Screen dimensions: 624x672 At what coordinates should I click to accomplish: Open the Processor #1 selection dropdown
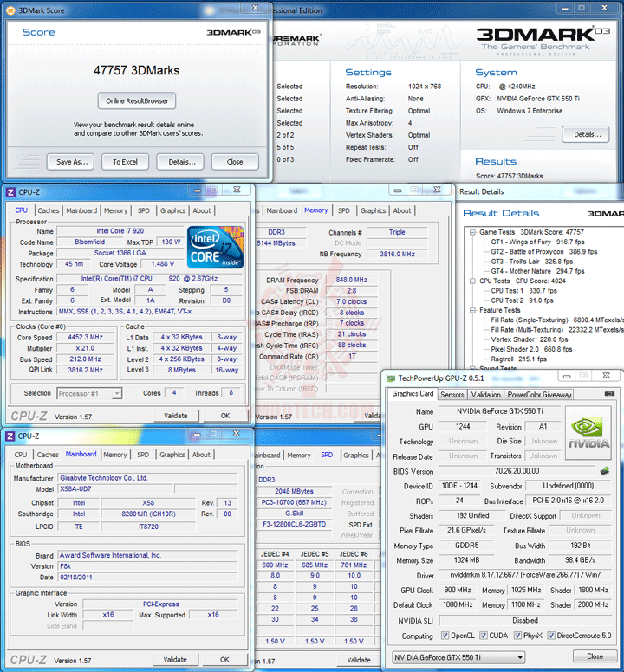pos(89,393)
